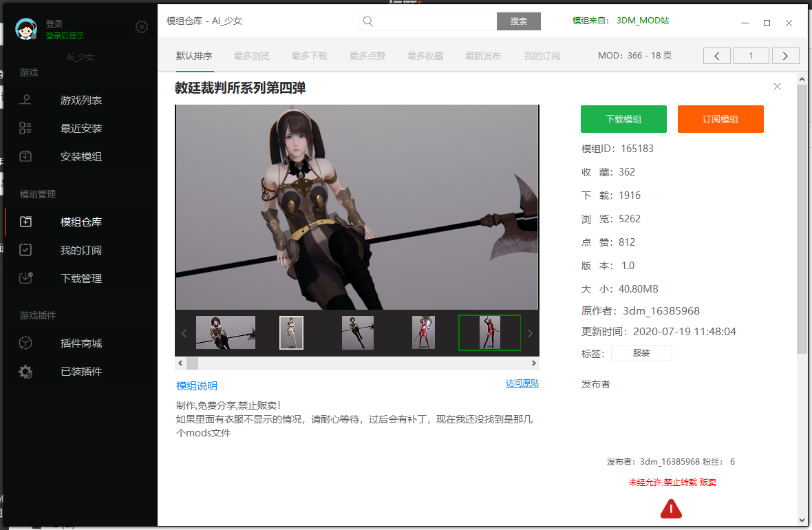812x530 pixels.
Task: Open 我的订阅 in the sidebar
Action: click(x=81, y=251)
